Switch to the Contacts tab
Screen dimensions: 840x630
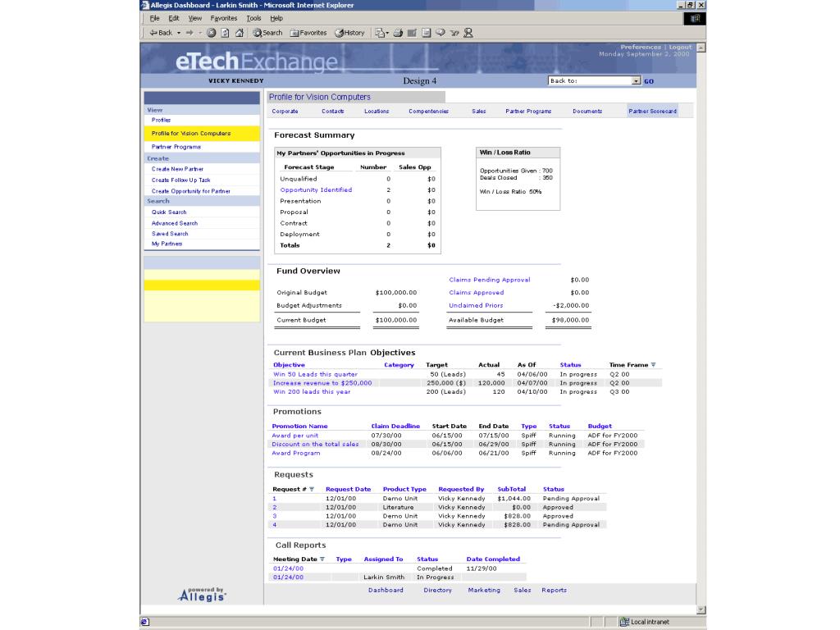click(333, 112)
